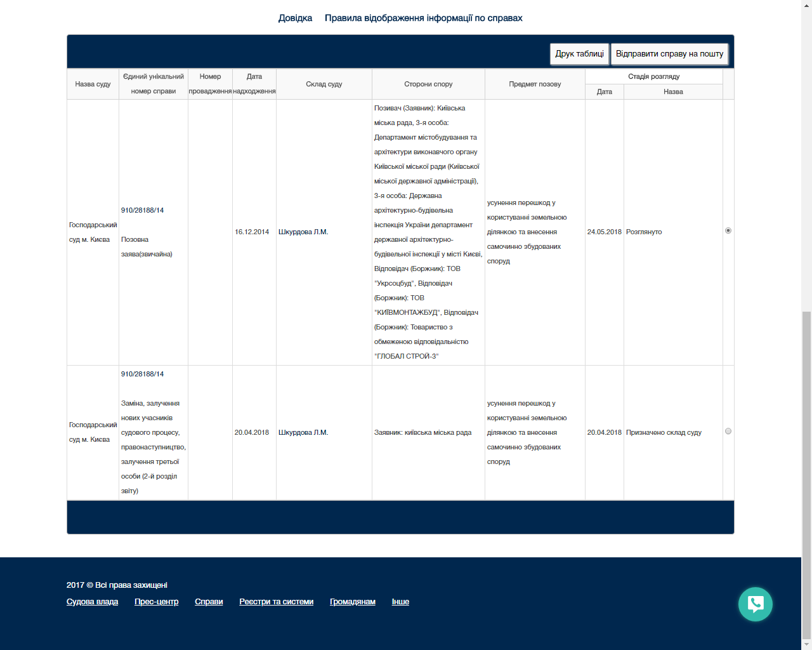Open the 'Довідка' link
The image size is (812, 650).
pyautogui.click(x=295, y=18)
